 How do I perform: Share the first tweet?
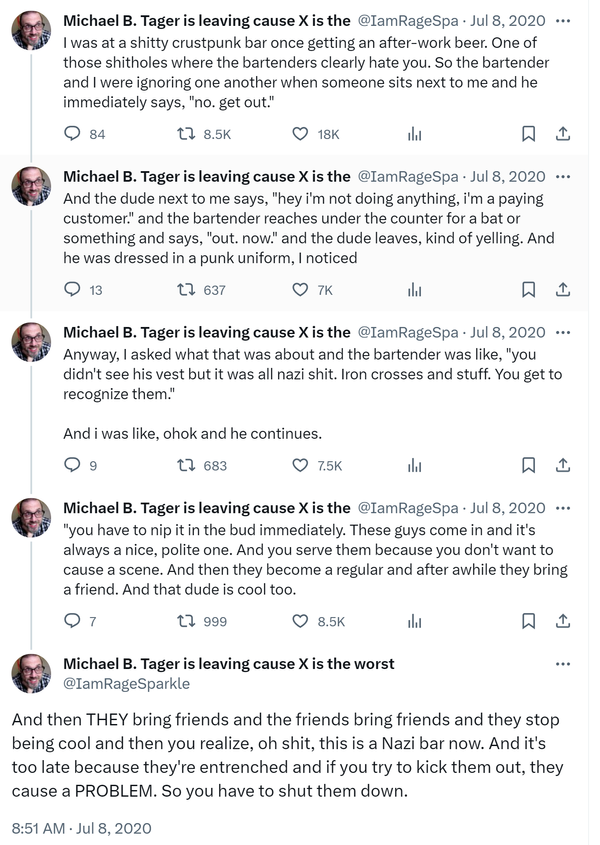pyautogui.click(x=562, y=134)
